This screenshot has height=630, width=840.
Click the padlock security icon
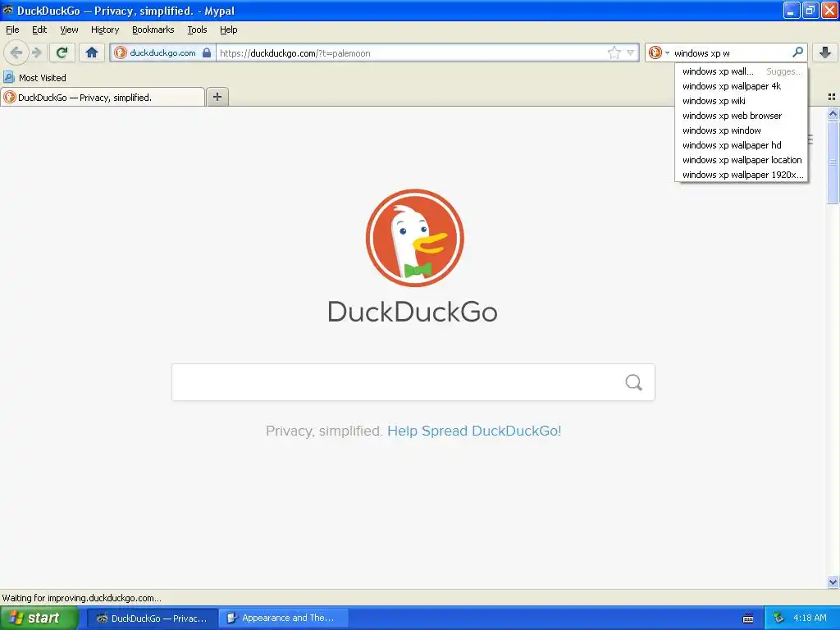click(207, 52)
